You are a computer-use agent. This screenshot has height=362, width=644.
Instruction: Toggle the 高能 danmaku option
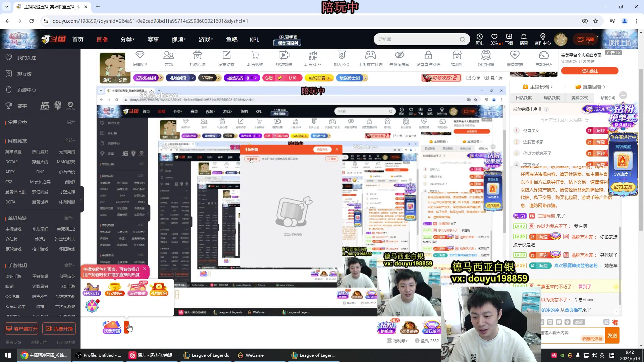point(579,322)
